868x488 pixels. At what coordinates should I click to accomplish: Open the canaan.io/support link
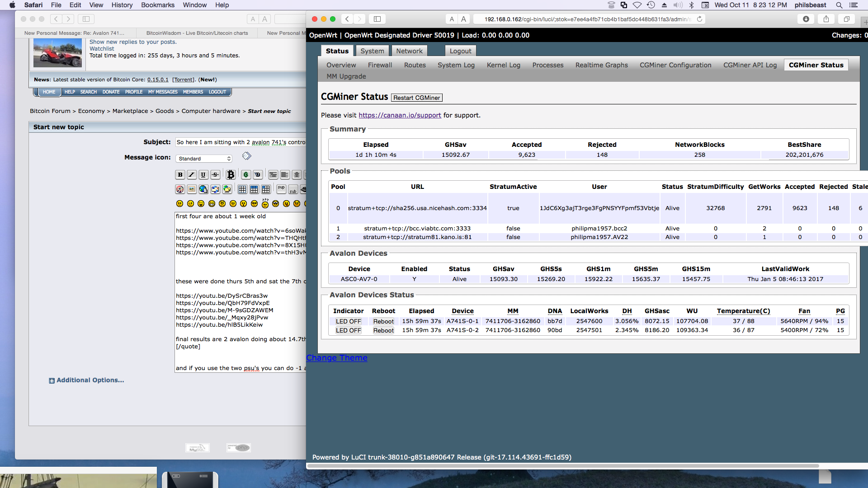400,115
